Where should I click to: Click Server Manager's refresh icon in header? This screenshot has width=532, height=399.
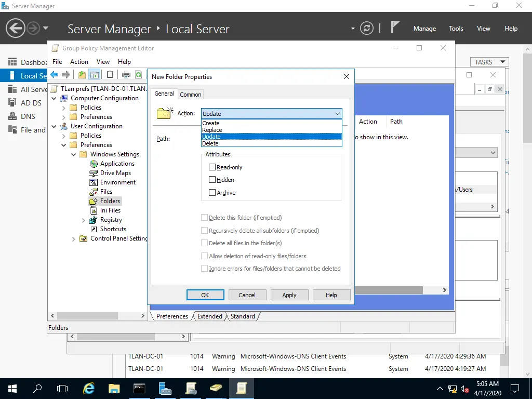point(366,28)
